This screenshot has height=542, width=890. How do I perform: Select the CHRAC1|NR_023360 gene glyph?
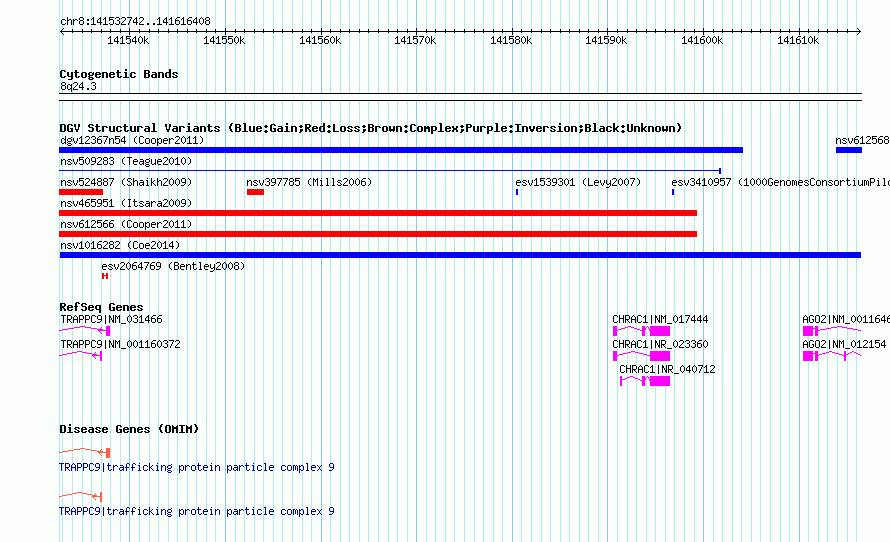click(x=641, y=355)
